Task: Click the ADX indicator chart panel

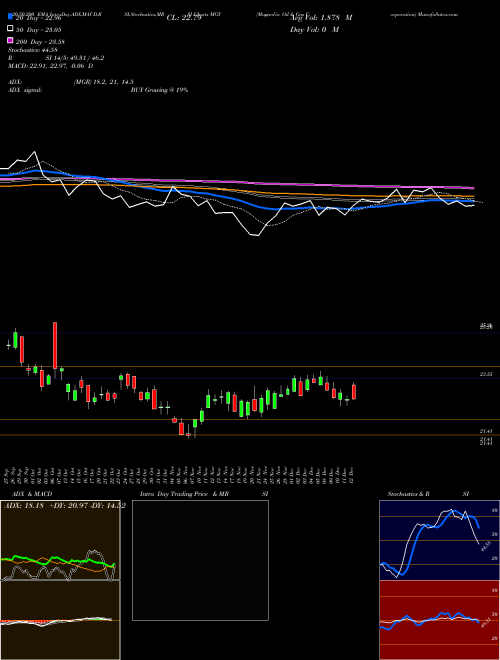Action: tap(60, 540)
